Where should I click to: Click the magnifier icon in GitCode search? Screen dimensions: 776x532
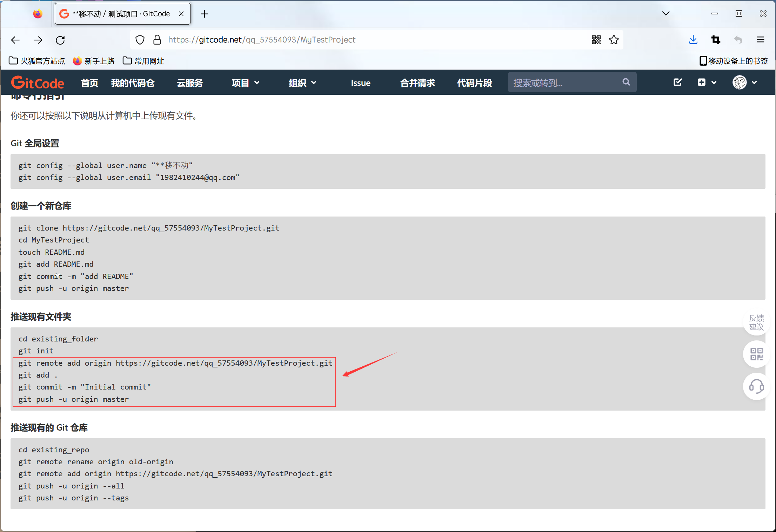[626, 82]
